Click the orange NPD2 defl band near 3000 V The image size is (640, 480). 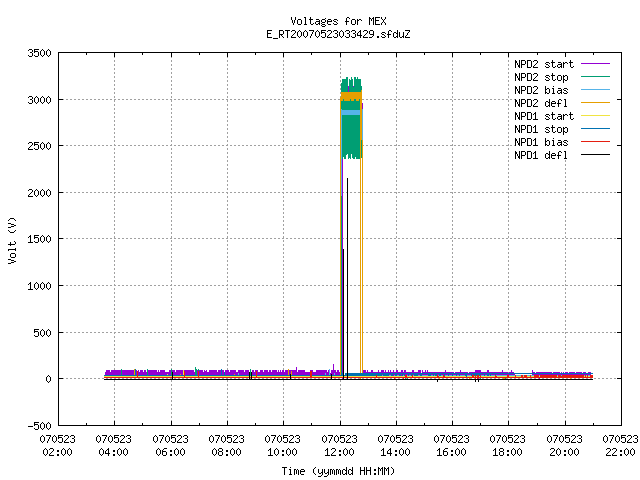[x=351, y=96]
